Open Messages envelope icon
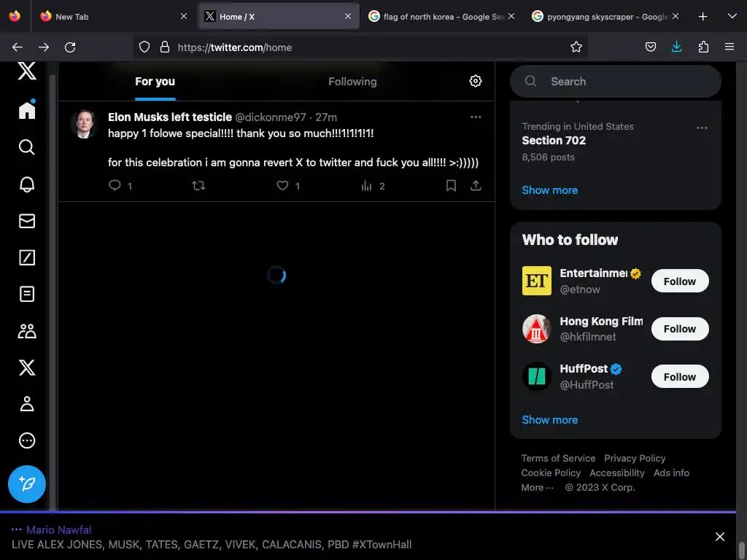This screenshot has width=747, height=560. [x=27, y=221]
